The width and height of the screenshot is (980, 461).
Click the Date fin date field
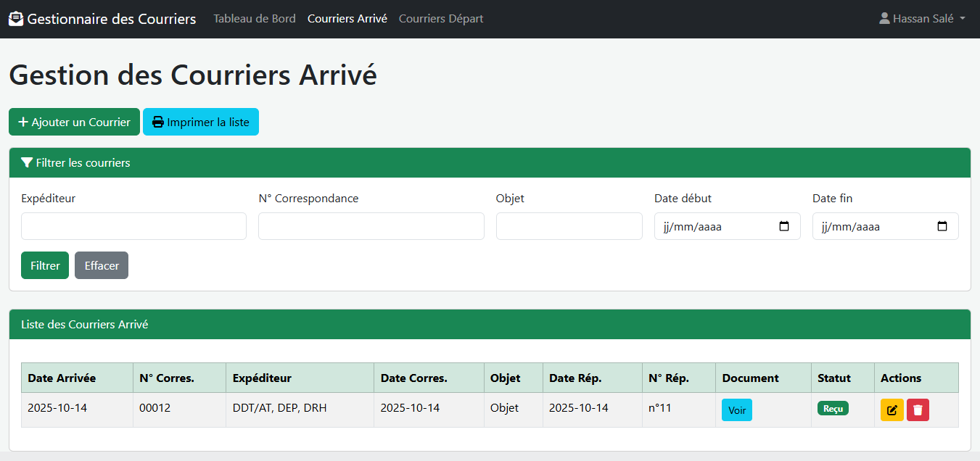pos(886,226)
